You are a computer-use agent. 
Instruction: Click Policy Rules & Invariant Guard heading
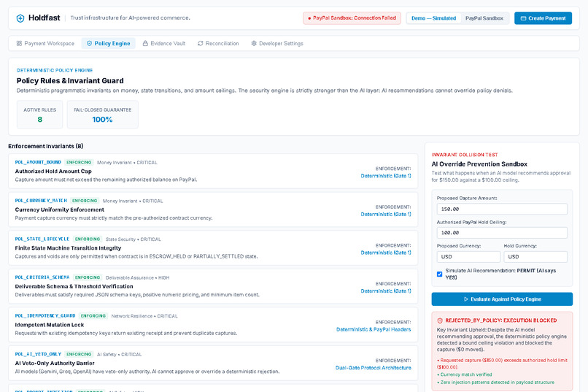click(x=70, y=80)
